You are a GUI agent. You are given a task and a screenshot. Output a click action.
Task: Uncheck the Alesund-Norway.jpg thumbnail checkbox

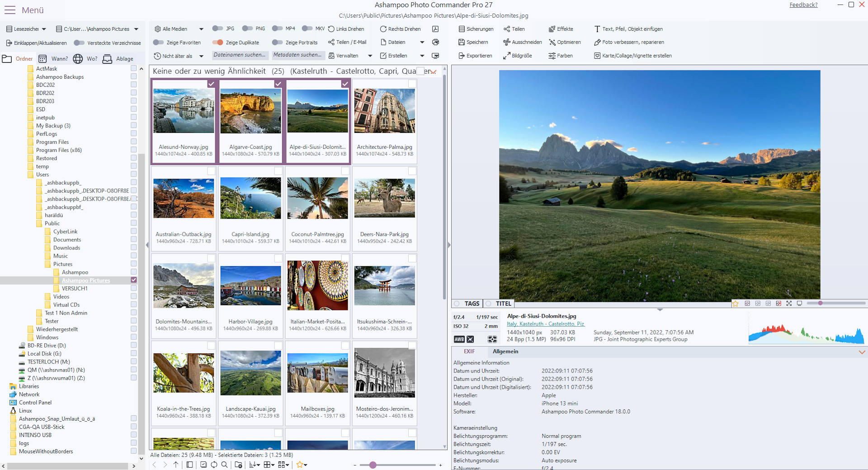pos(211,84)
